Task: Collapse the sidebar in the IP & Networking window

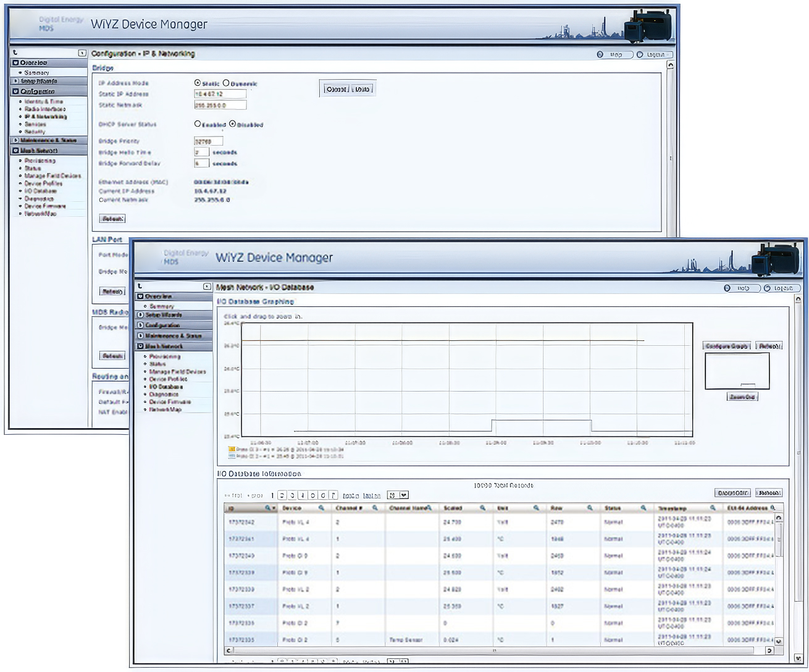Action: [x=82, y=53]
